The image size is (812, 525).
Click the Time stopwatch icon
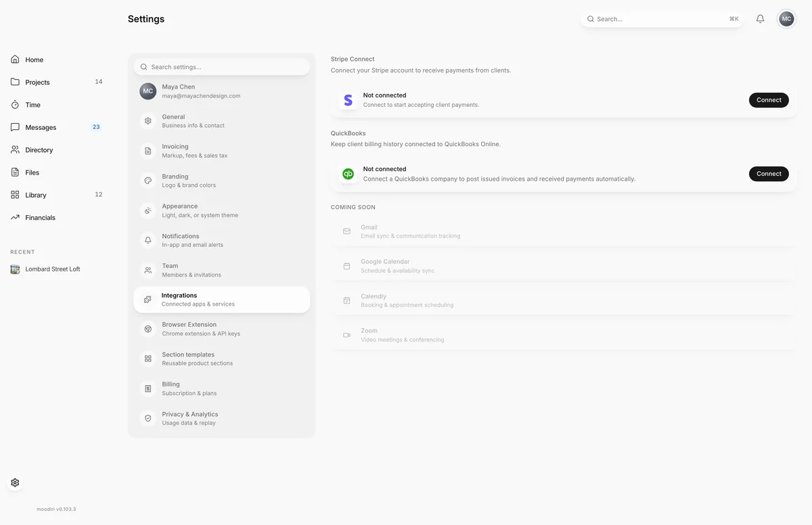tap(15, 105)
